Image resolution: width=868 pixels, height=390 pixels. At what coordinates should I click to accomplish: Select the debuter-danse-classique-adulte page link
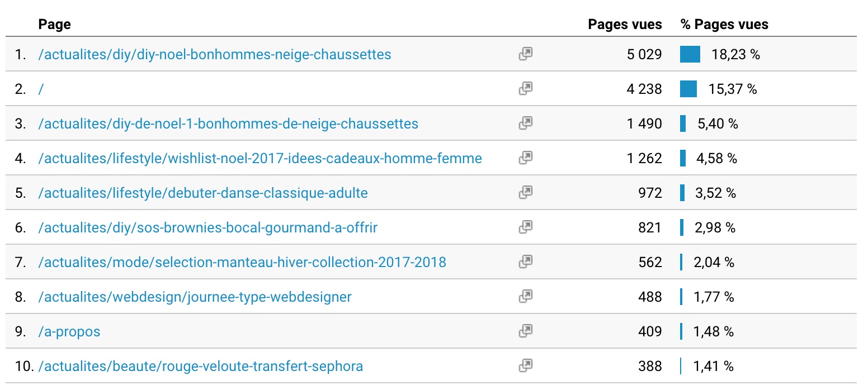point(202,193)
